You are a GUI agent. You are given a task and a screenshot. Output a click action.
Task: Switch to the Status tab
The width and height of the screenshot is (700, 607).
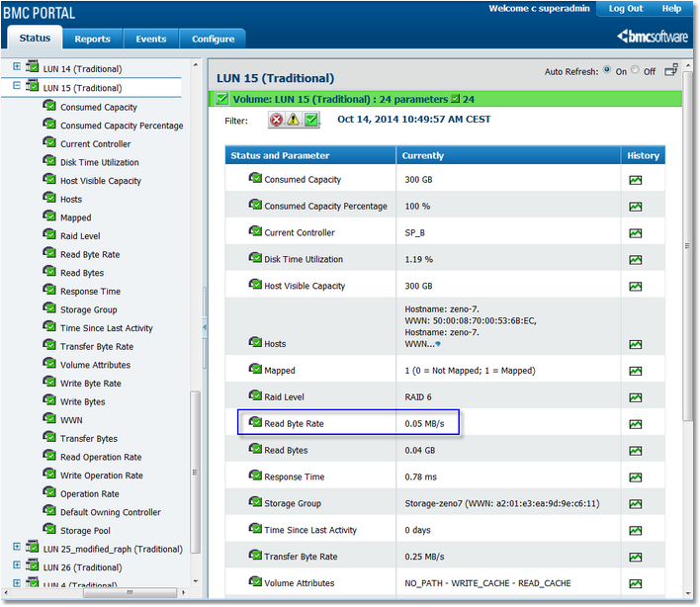(35, 38)
